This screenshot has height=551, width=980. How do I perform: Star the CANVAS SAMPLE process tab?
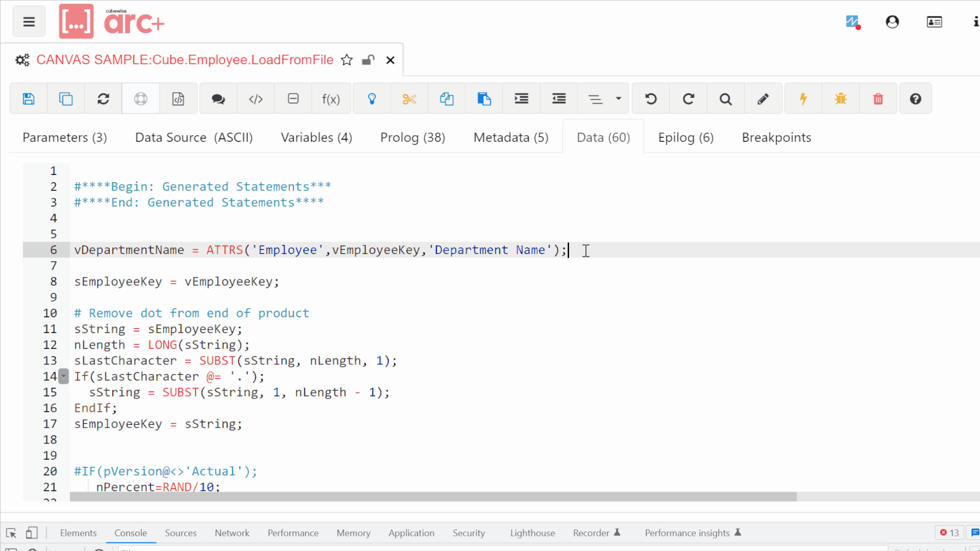pos(347,59)
